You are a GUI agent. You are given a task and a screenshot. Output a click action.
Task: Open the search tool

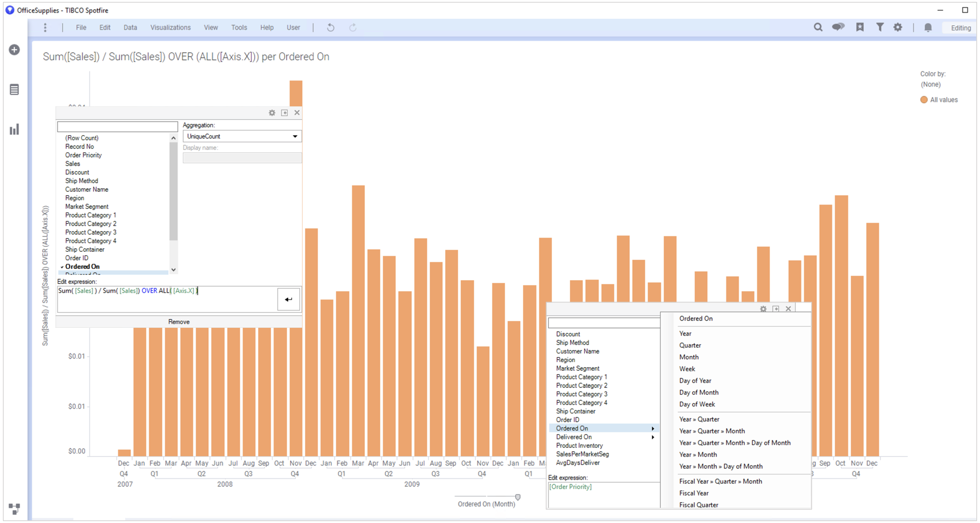(818, 27)
